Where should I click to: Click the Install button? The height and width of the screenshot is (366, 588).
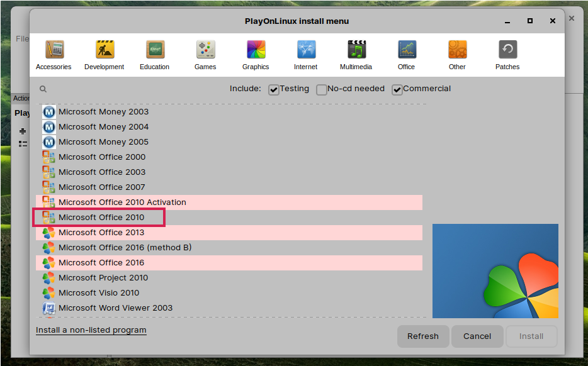click(531, 336)
